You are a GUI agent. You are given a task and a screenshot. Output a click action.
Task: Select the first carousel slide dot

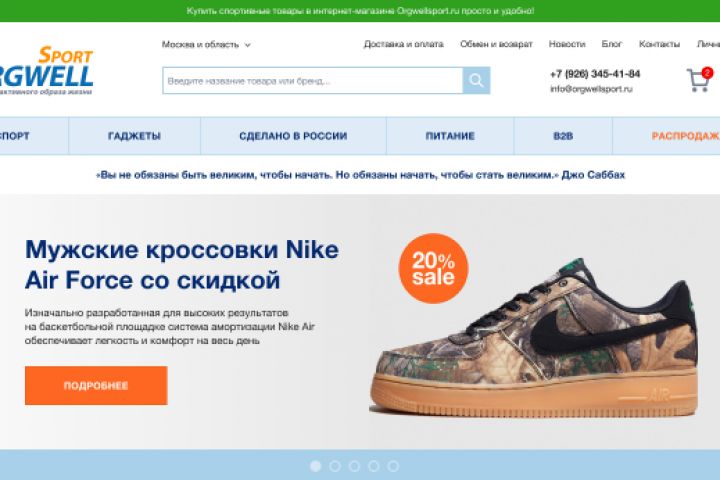point(315,466)
